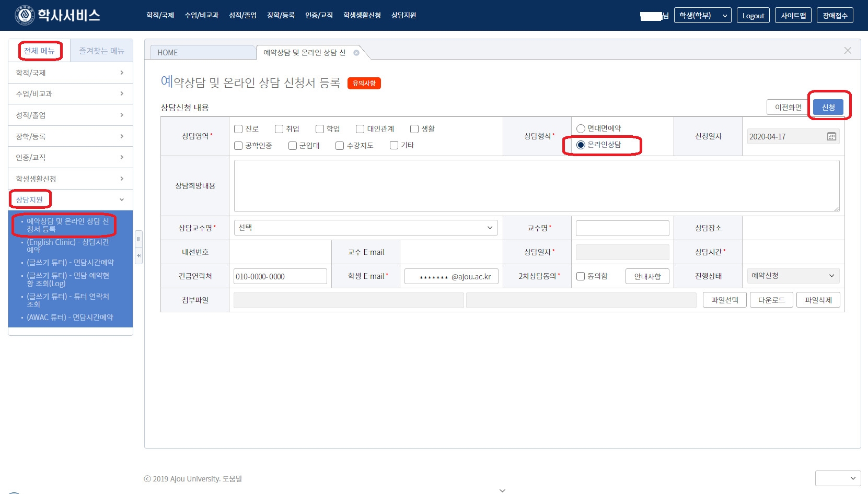Check the 진로 counseling area checkbox
This screenshot has height=494, width=868.
(238, 129)
